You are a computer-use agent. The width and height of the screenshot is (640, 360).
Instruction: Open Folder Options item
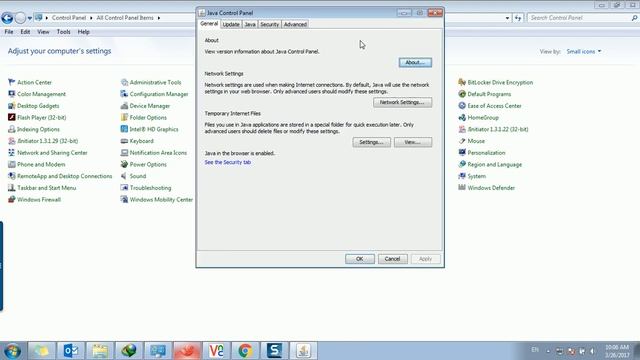click(143, 118)
